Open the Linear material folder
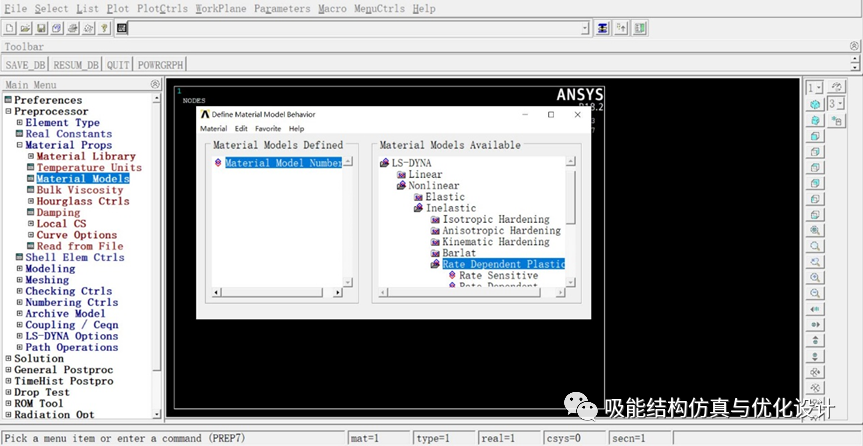 click(x=425, y=174)
